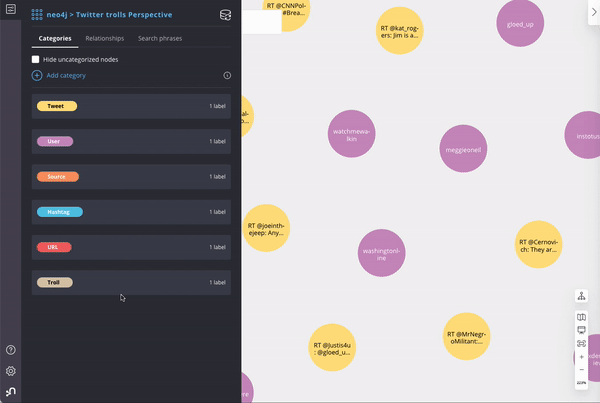600x403 pixels.
Task: Select the tan Troll category pill
Action: (55, 282)
